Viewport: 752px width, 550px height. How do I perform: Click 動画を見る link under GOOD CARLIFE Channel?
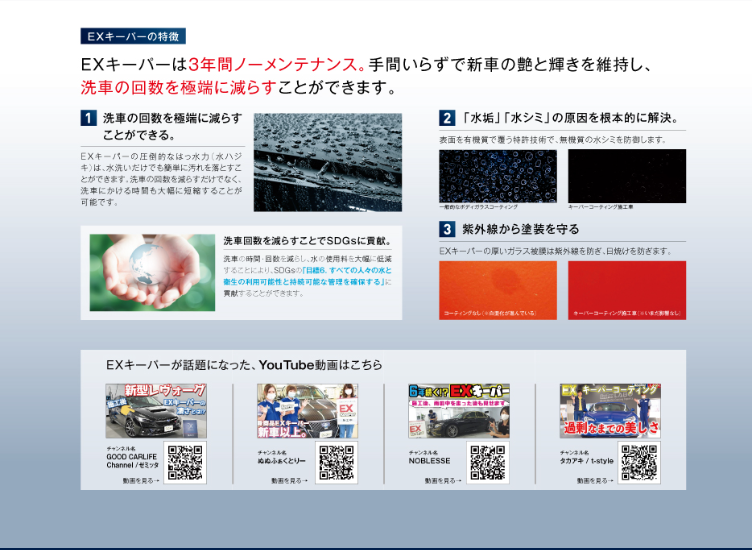[141, 481]
